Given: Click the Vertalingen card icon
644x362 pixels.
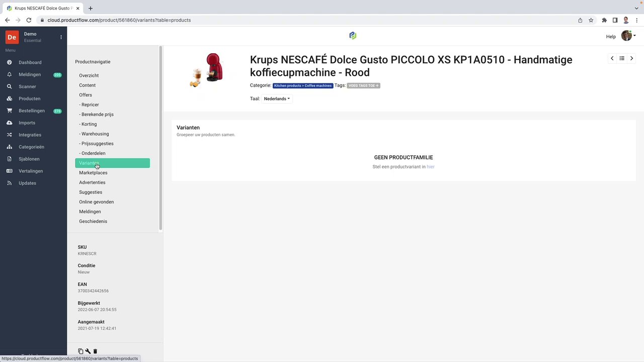Looking at the screenshot, I should [9, 171].
